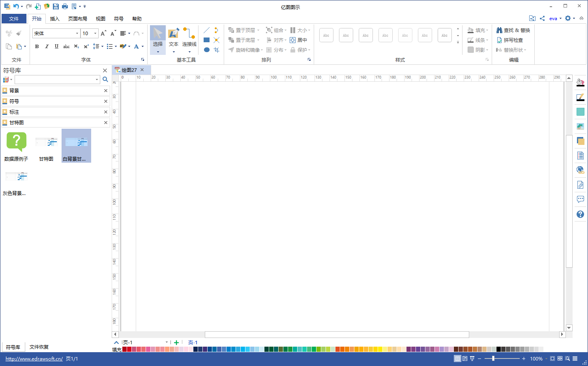
Task: Click the share icon near eva
Action: pos(542,18)
